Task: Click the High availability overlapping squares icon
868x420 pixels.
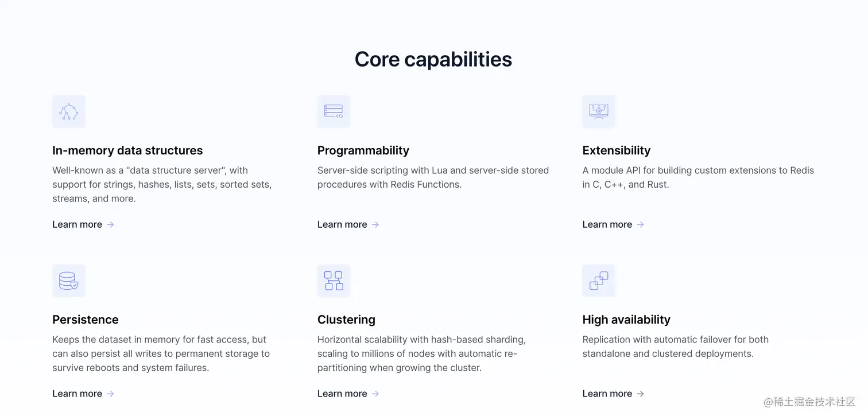Action: 599,281
